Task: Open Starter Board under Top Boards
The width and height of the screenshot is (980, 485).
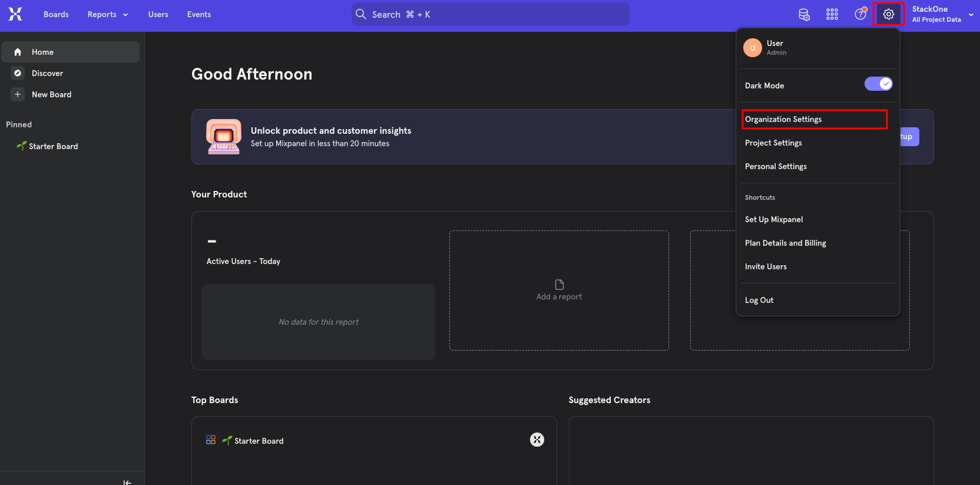Action: pyautogui.click(x=374, y=440)
